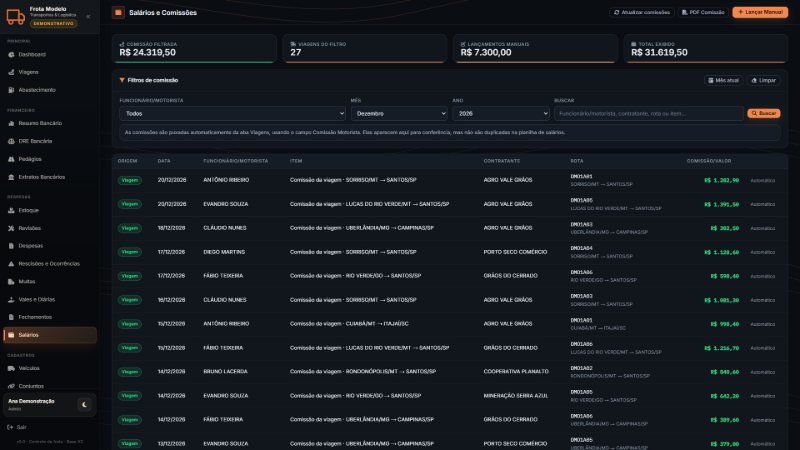This screenshot has width=800, height=450.
Task: Click the Mês atual filter button
Action: [x=723, y=80]
